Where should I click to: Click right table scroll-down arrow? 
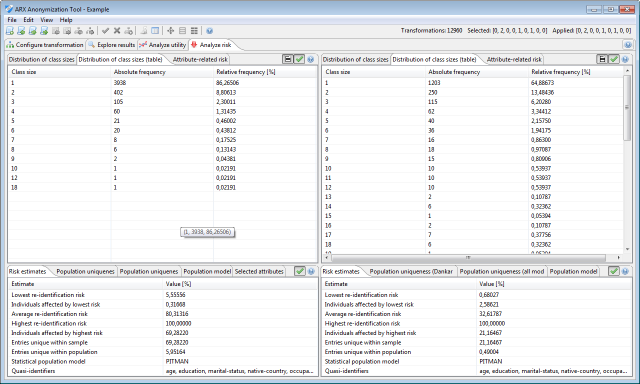pos(627,249)
